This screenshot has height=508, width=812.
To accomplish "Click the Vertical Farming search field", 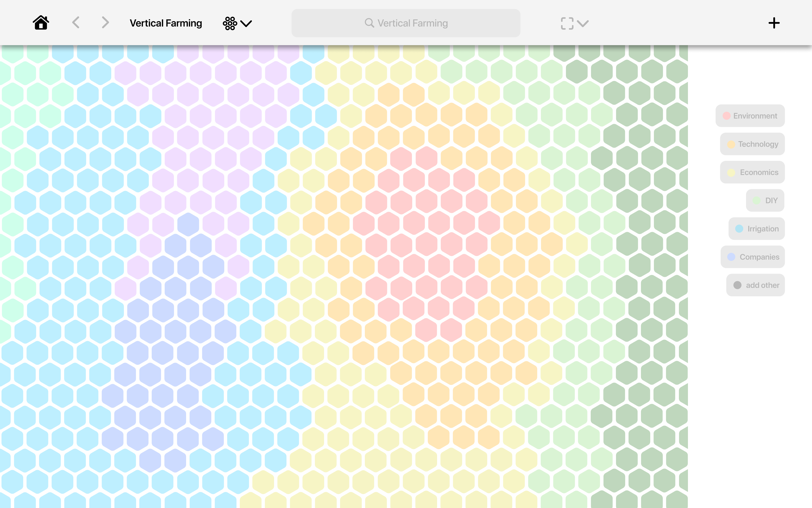I will point(406,23).
